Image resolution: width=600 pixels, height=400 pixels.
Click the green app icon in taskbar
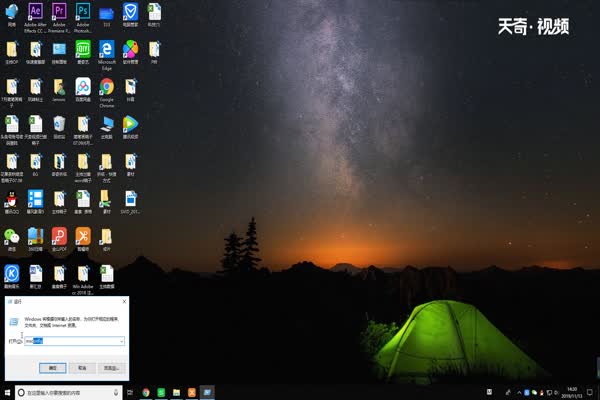pyautogui.click(x=161, y=392)
